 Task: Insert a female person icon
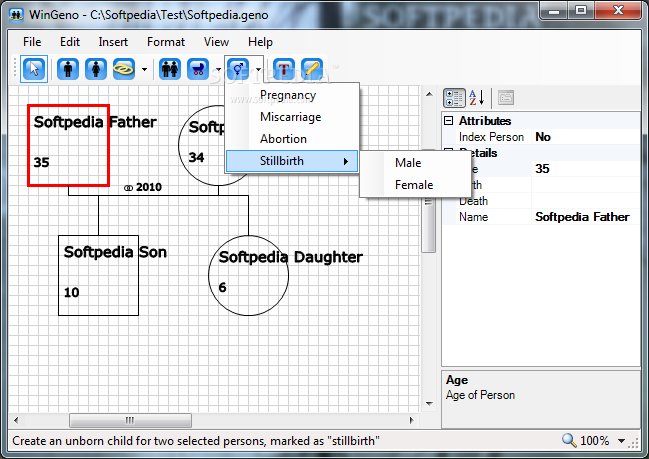(96, 69)
